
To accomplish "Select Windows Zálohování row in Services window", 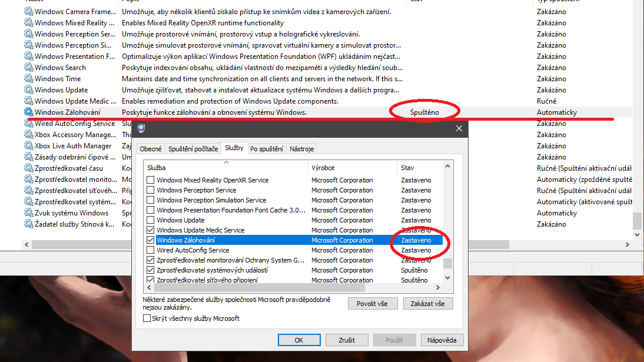I will point(327,112).
